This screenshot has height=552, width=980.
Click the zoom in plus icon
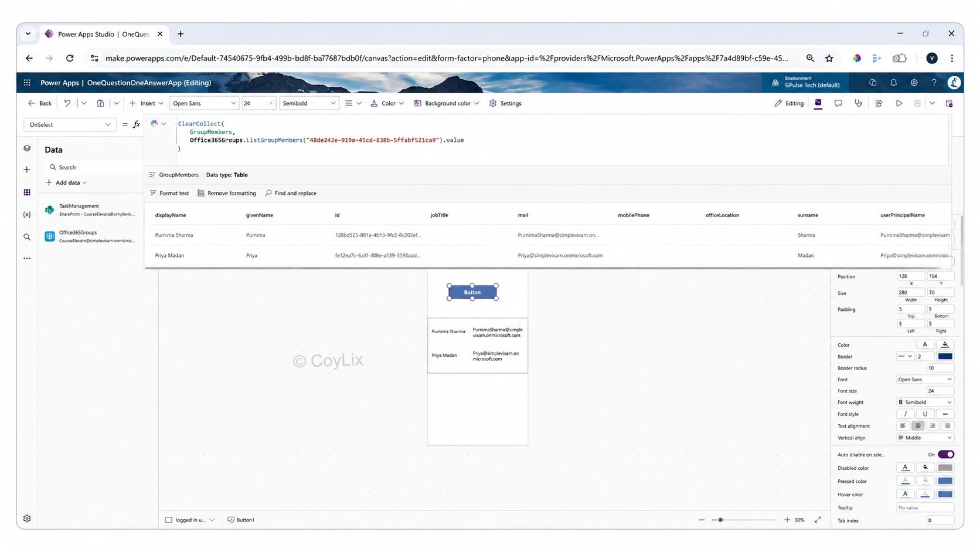787,520
